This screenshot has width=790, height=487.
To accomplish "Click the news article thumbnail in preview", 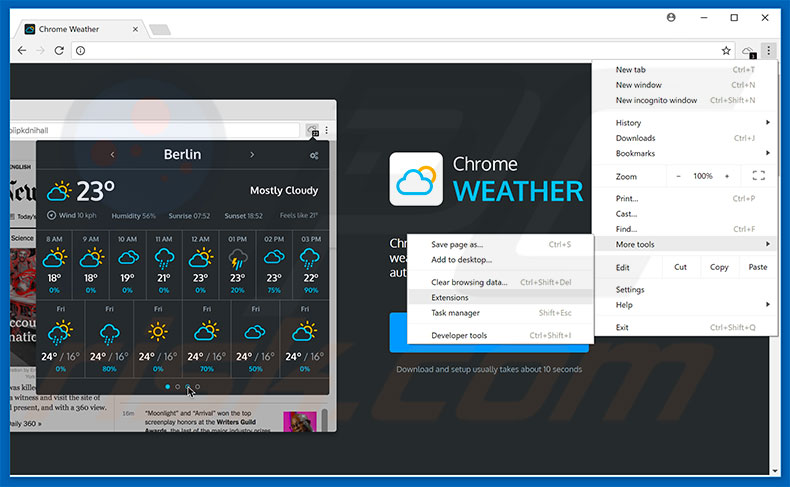I will 300,422.
